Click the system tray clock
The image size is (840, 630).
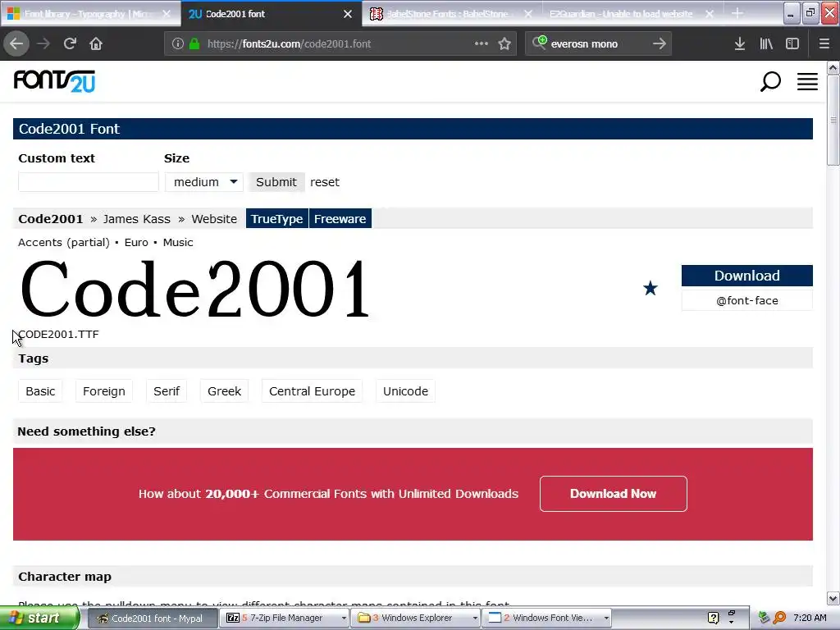tap(810, 618)
